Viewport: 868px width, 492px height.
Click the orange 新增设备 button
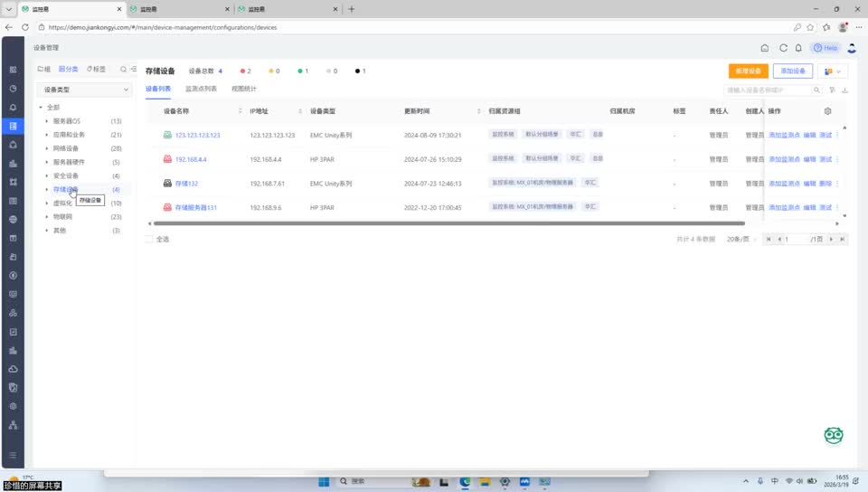[748, 71]
